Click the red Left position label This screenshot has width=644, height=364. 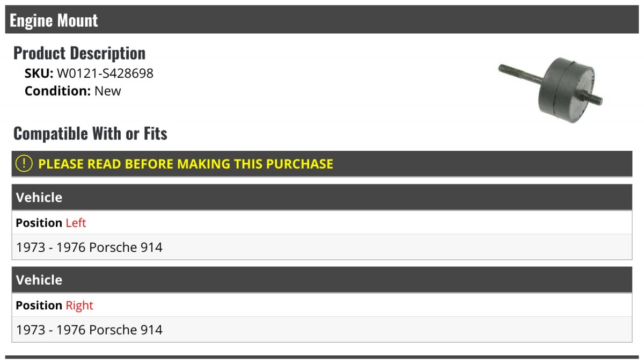[x=76, y=223]
